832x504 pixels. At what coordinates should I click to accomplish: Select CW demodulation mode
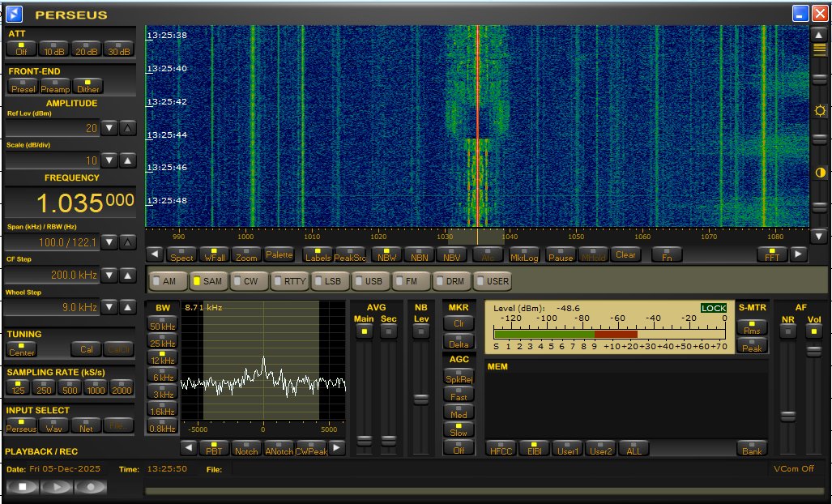pos(250,280)
